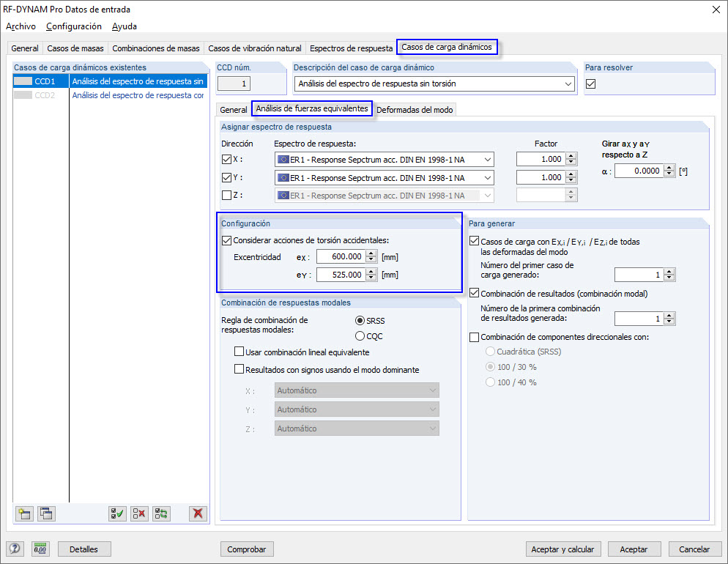Select all load cases with checkmark icon

[x=117, y=513]
